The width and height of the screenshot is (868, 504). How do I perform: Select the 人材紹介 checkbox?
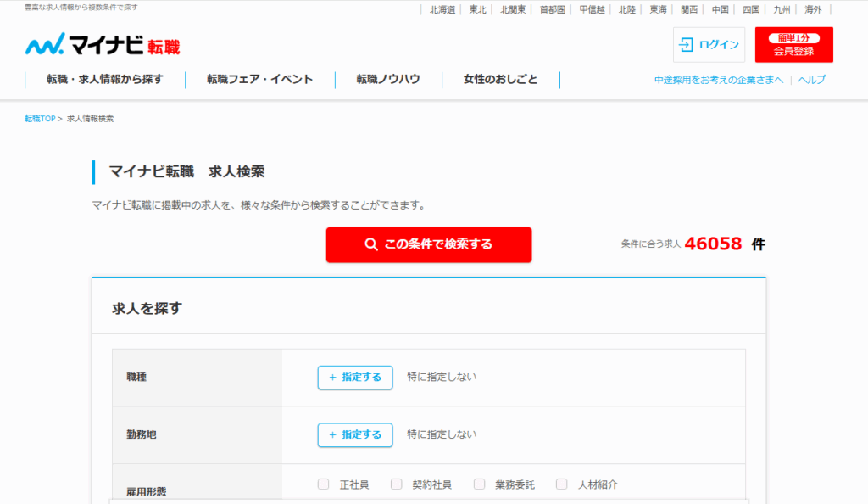pos(561,484)
